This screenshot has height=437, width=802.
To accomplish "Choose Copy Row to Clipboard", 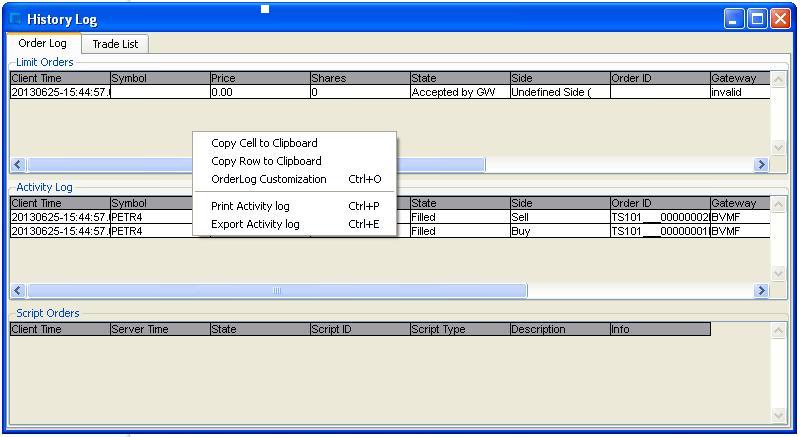I will coord(266,161).
